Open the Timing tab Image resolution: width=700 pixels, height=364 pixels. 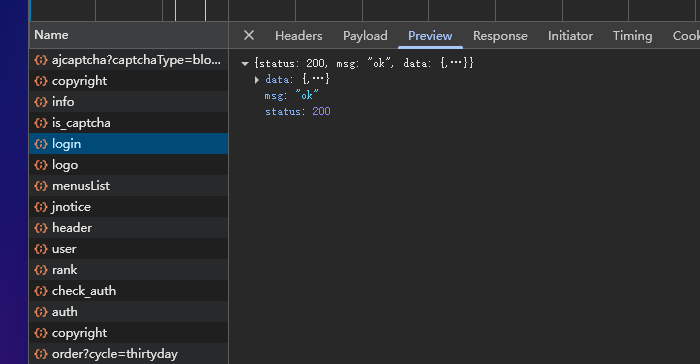tap(632, 36)
